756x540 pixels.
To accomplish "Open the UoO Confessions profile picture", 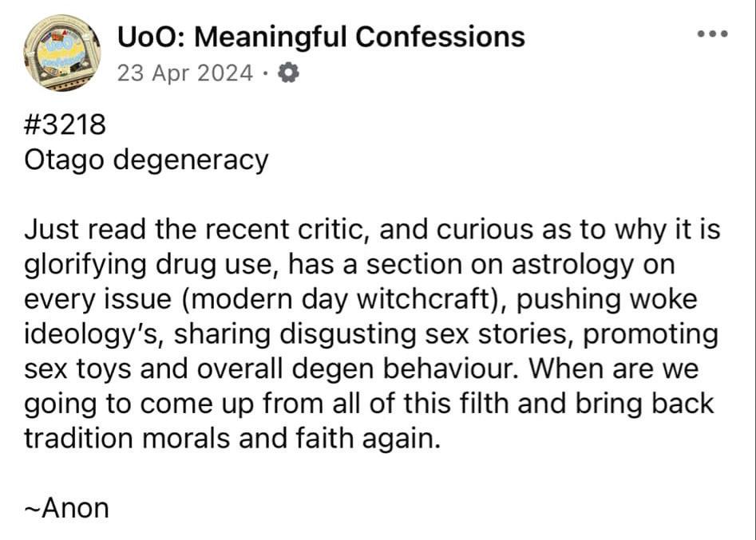I will (x=61, y=53).
